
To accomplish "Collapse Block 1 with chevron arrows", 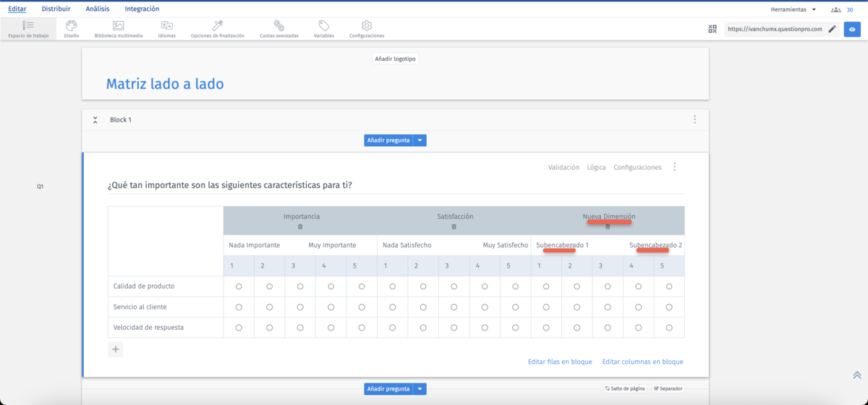I will click(95, 120).
